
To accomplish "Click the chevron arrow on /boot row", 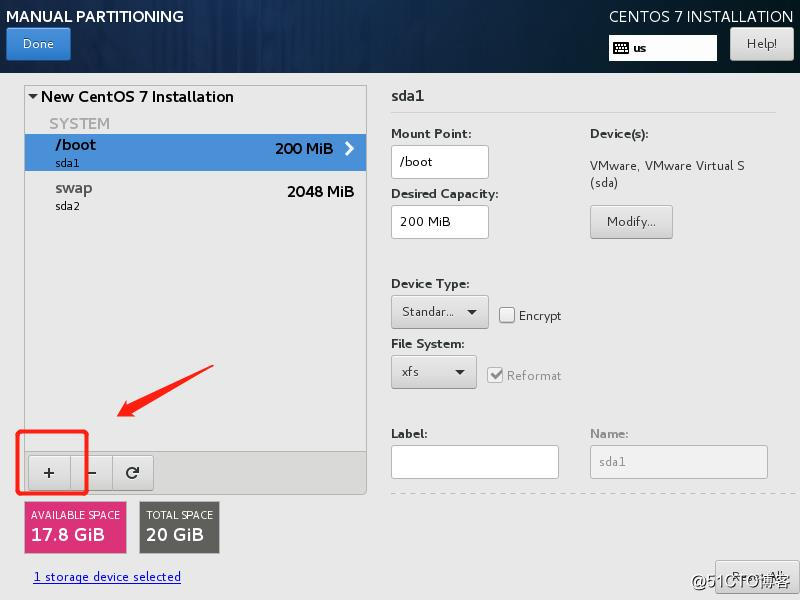I will point(349,148).
